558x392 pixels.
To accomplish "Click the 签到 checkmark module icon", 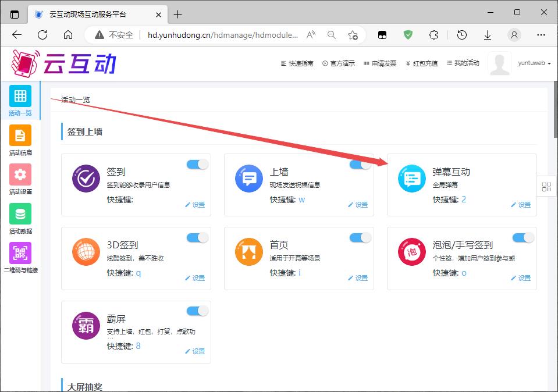I will tap(86, 179).
